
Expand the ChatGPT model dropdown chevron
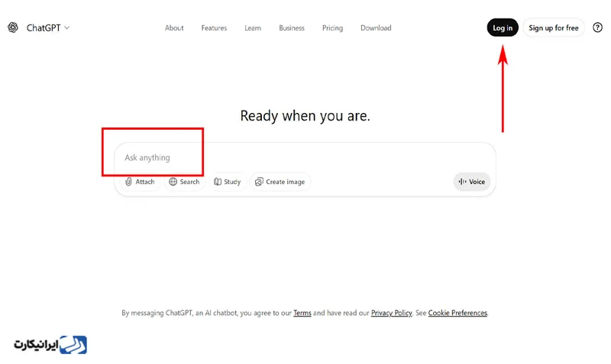pyautogui.click(x=67, y=28)
